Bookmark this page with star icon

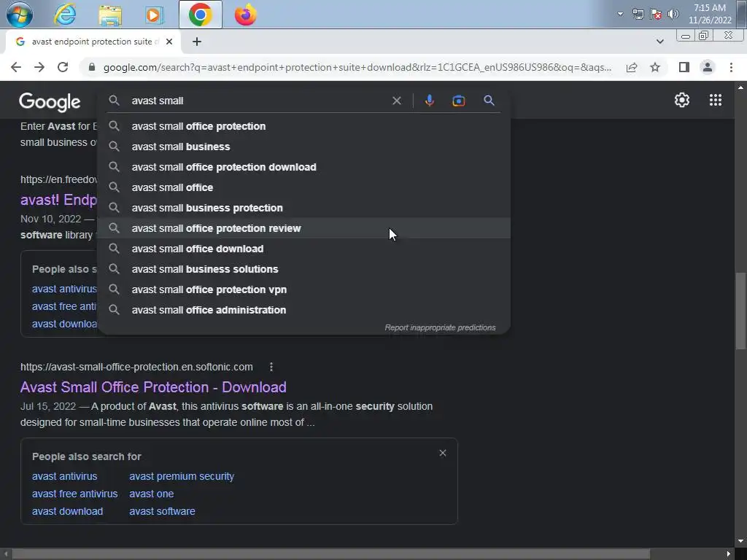(655, 67)
